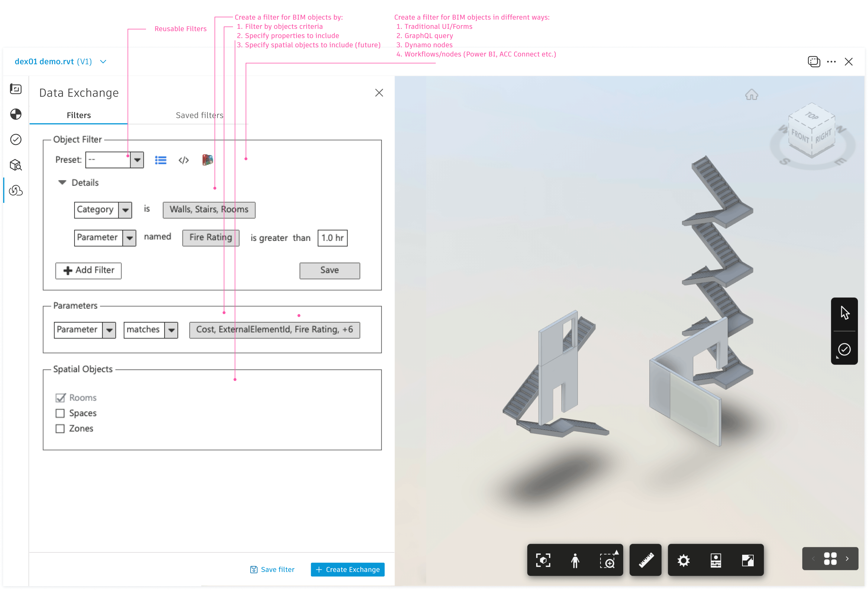Go to next sheet with right chevron
This screenshot has width=868, height=604.
[x=847, y=559]
